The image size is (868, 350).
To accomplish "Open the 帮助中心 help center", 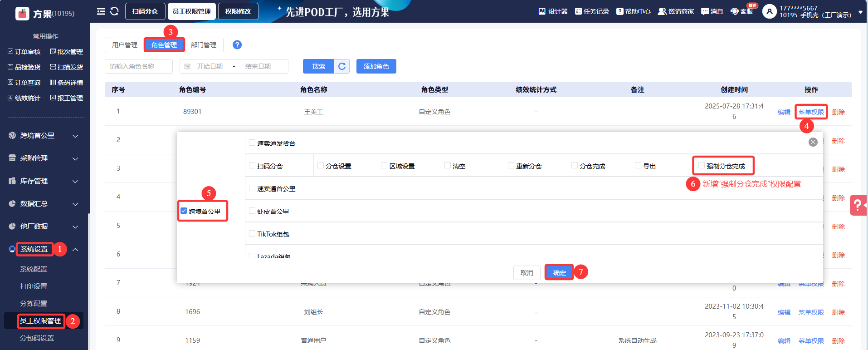I will 633,11.
